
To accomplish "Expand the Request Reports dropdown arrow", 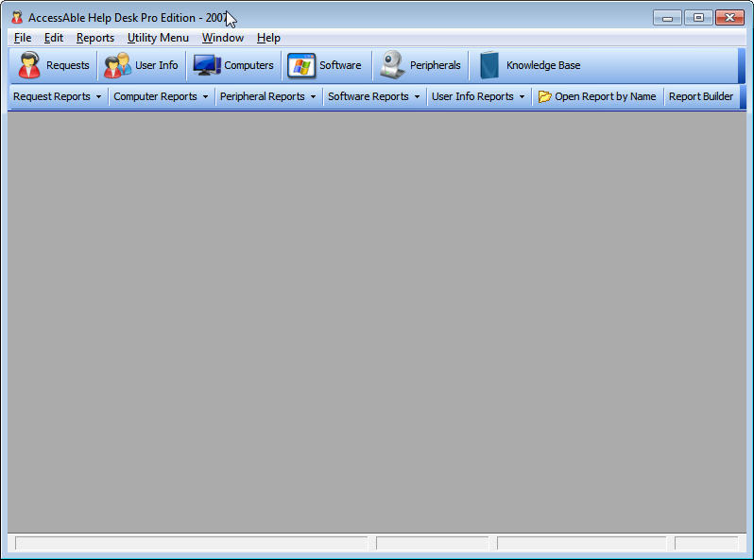I will click(98, 96).
